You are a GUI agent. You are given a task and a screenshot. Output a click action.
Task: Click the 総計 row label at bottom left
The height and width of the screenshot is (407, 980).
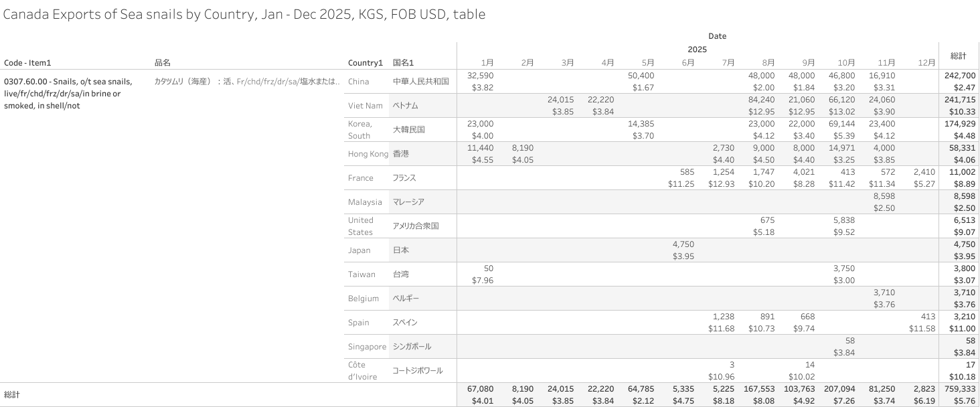point(12,395)
